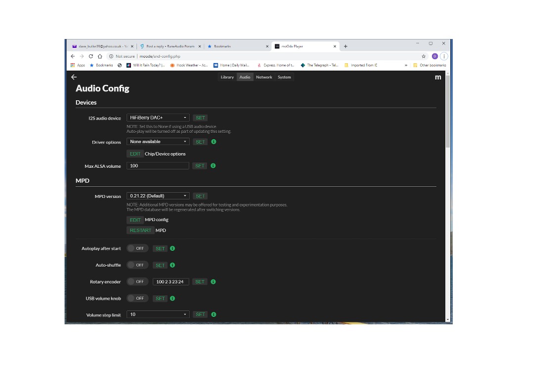Click the page vertical scrollbar thumb

click(447, 111)
